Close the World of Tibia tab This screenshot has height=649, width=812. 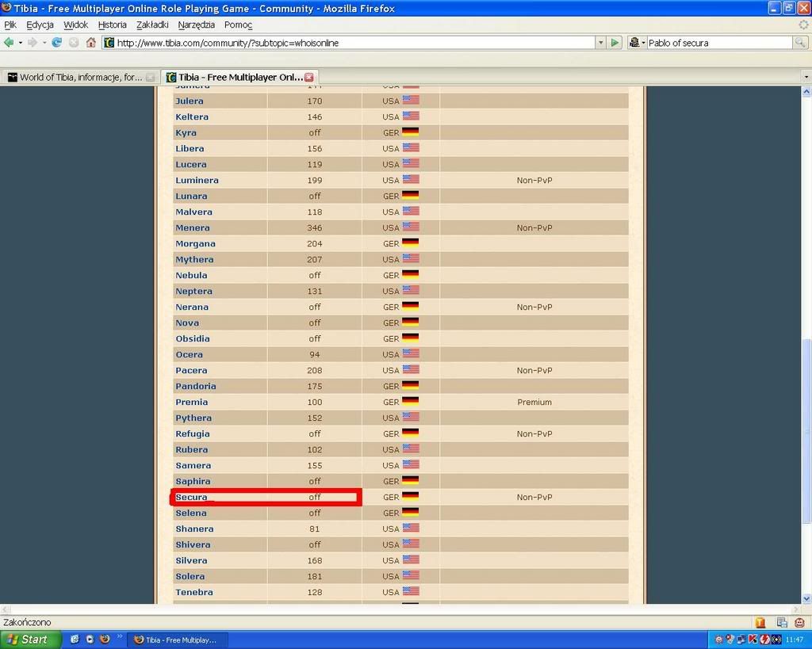click(150, 78)
